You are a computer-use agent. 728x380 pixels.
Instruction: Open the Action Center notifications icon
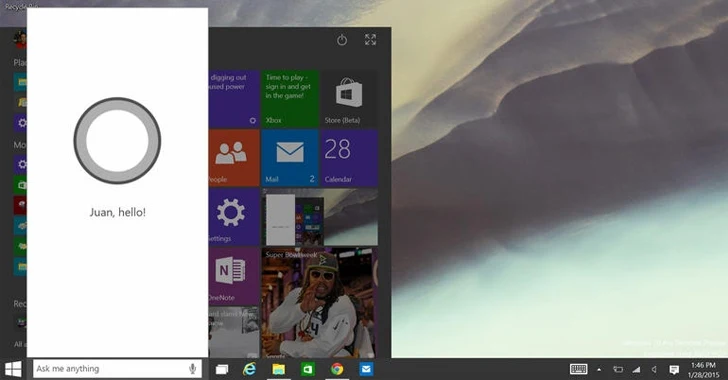point(674,370)
